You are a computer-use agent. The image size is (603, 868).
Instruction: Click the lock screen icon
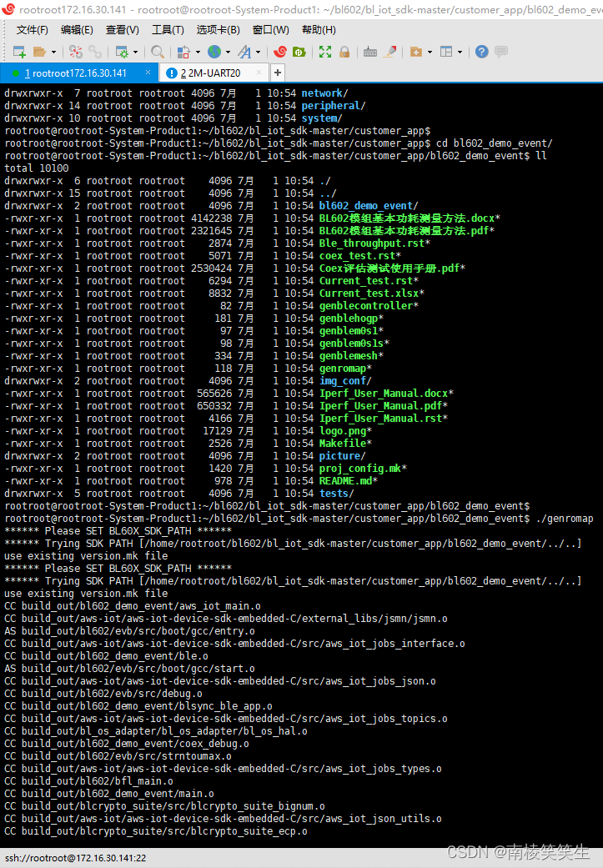pyautogui.click(x=344, y=52)
